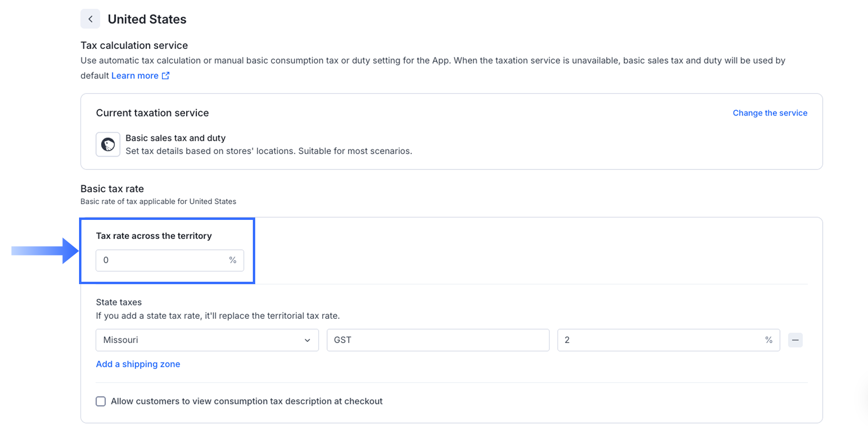868x435 pixels.
Task: Click the Allow customers to view consumption tax label
Action: (247, 401)
